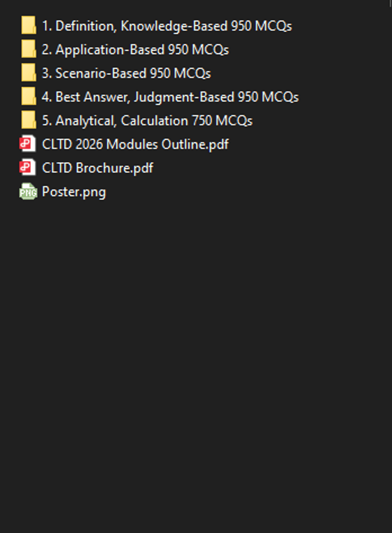This screenshot has height=533, width=392.
Task: Click 'Outline.pdf' at end of CLTD 2026 filename
Action: 195,144
